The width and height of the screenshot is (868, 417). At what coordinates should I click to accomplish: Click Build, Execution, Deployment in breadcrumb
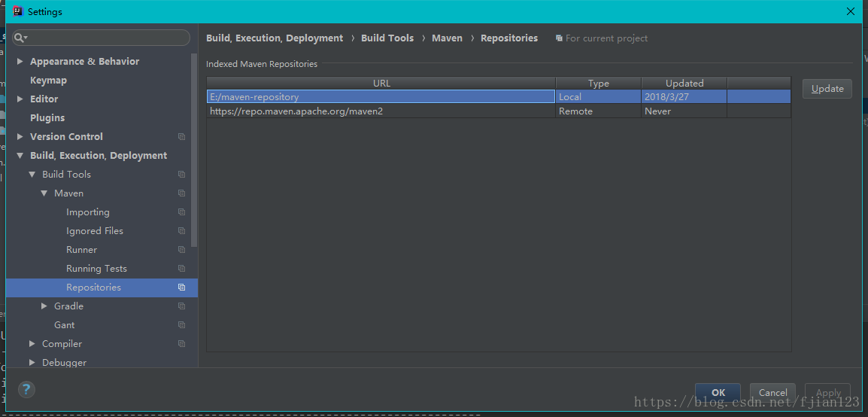coord(275,38)
